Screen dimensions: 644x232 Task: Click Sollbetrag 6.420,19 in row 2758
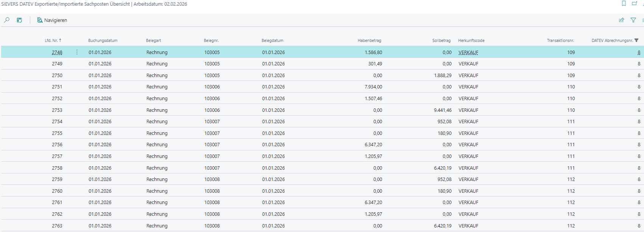point(442,168)
